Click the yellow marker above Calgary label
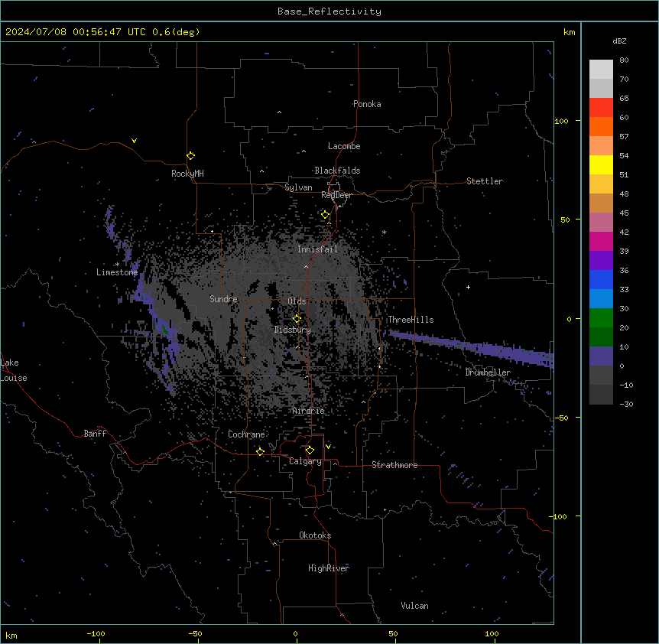This screenshot has width=659, height=644. pos(310,450)
